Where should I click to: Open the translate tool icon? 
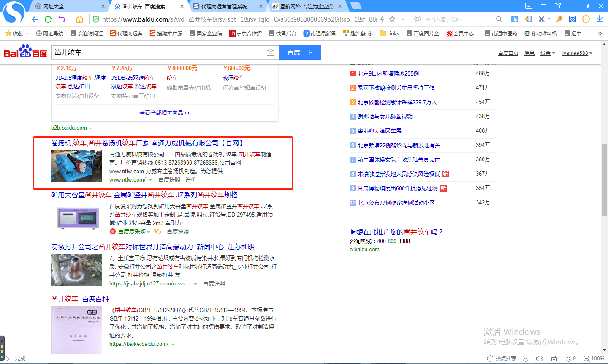point(515,19)
